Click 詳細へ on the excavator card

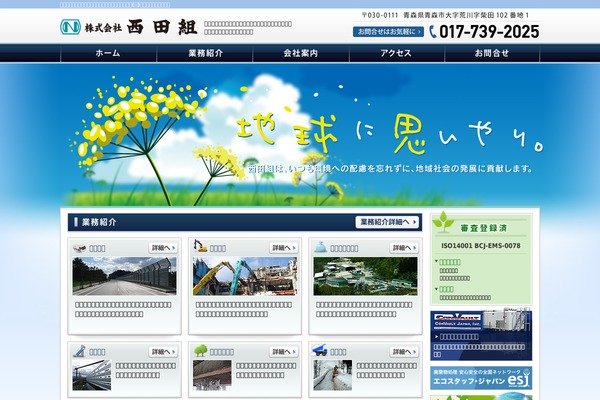(284, 248)
